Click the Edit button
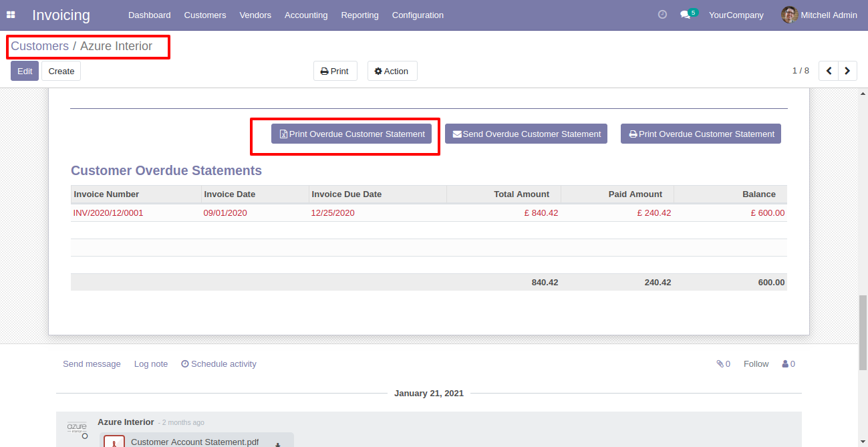Viewport: 868px width, 447px height. pyautogui.click(x=25, y=71)
